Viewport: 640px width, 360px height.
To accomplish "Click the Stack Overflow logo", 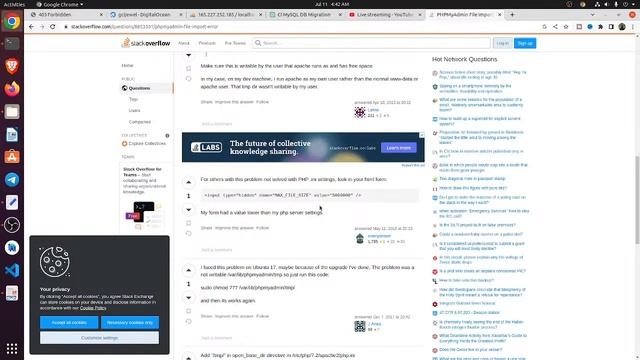I will point(146,43).
